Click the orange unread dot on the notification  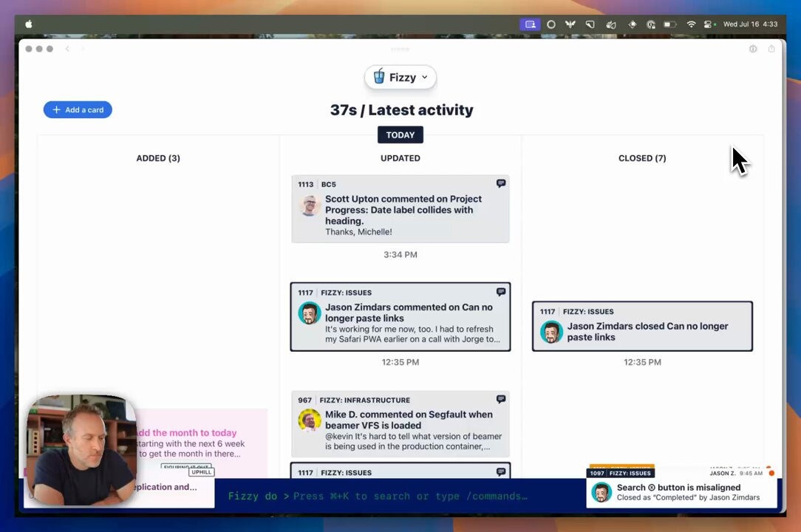[x=771, y=473]
